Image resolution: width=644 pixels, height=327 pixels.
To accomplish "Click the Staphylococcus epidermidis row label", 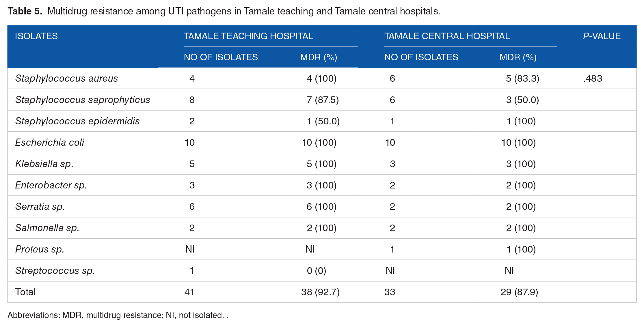I will pyautogui.click(x=77, y=121).
